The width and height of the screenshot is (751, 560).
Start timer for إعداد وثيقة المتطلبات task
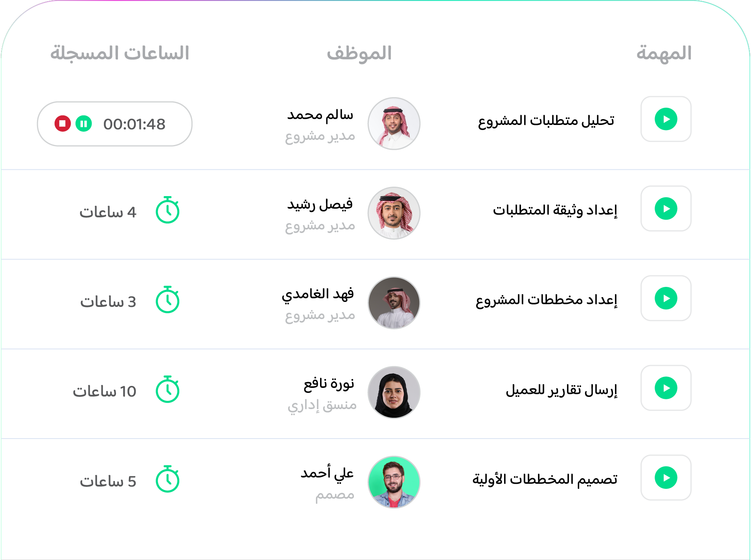666,209
